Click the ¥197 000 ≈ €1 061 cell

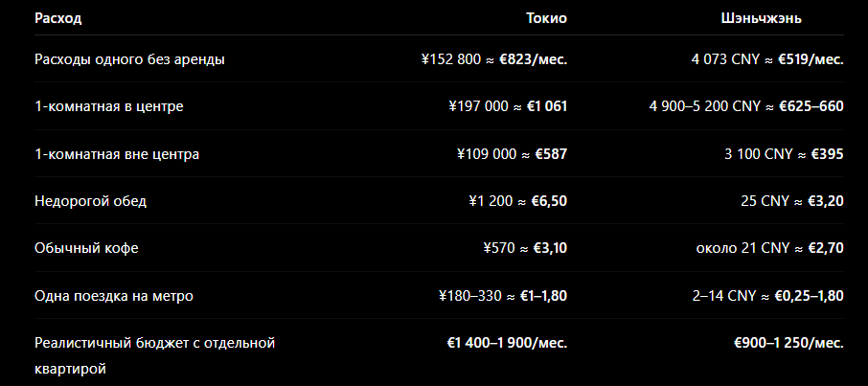[508, 106]
